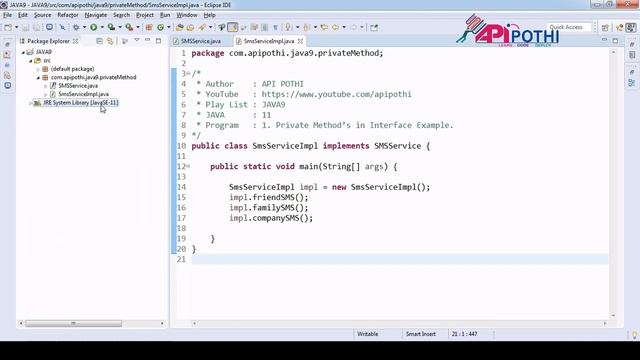
Task: Open the Refactor menu
Action: [x=68, y=15]
